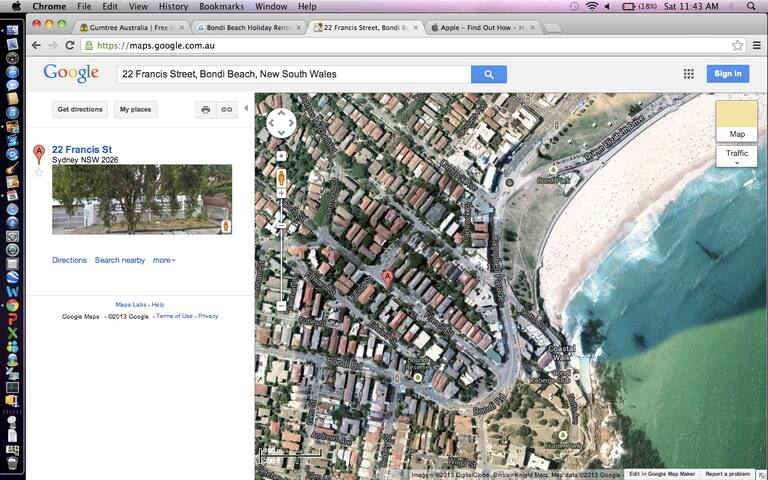This screenshot has width=768, height=480.
Task: Zoom out with the minus button
Action: click(x=281, y=306)
